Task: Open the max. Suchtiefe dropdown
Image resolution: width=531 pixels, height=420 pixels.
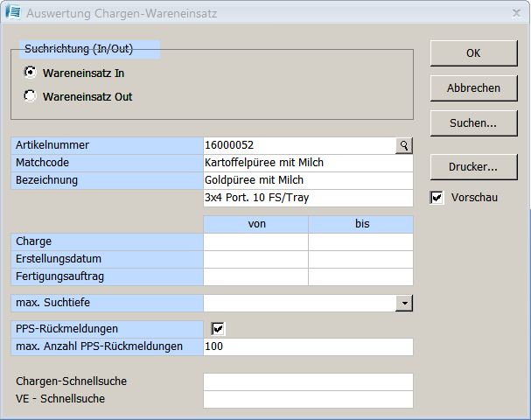Action: (x=403, y=303)
